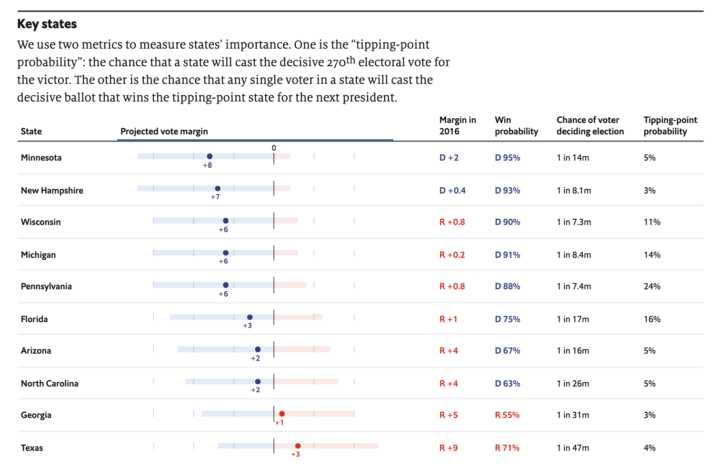Select North Carolina's projected margin dot

coord(257,381)
